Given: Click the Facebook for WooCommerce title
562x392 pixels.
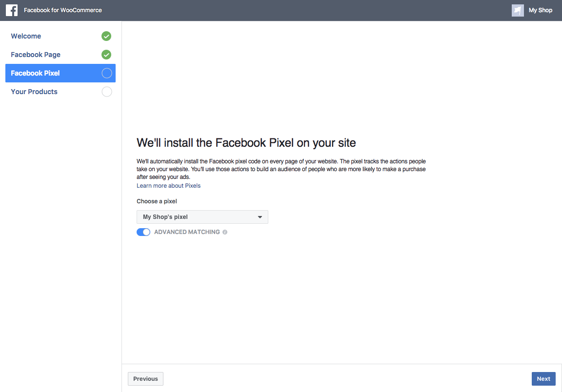Looking at the screenshot, I should (63, 10).
